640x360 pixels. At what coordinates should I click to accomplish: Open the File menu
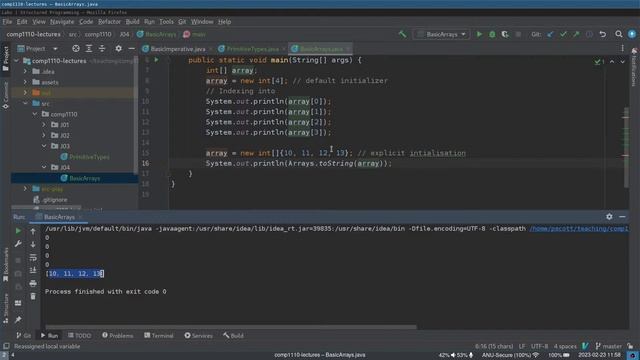(x=7, y=22)
